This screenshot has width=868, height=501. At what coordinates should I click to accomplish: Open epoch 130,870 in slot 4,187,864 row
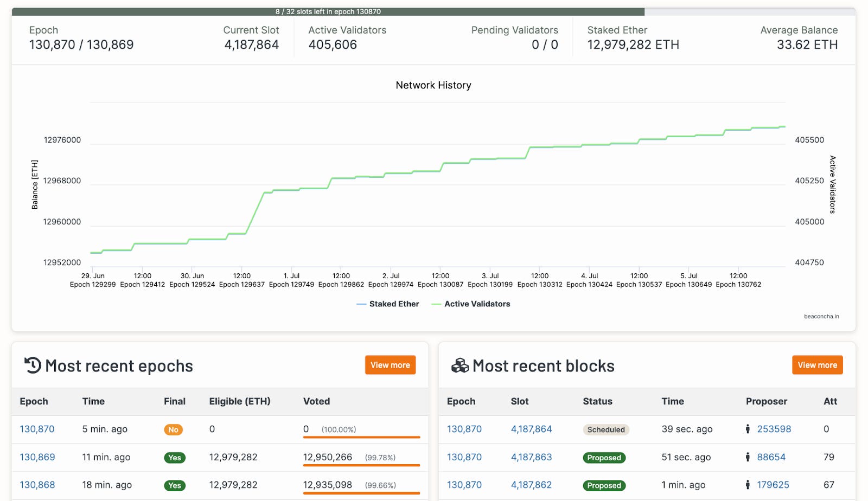coord(464,429)
